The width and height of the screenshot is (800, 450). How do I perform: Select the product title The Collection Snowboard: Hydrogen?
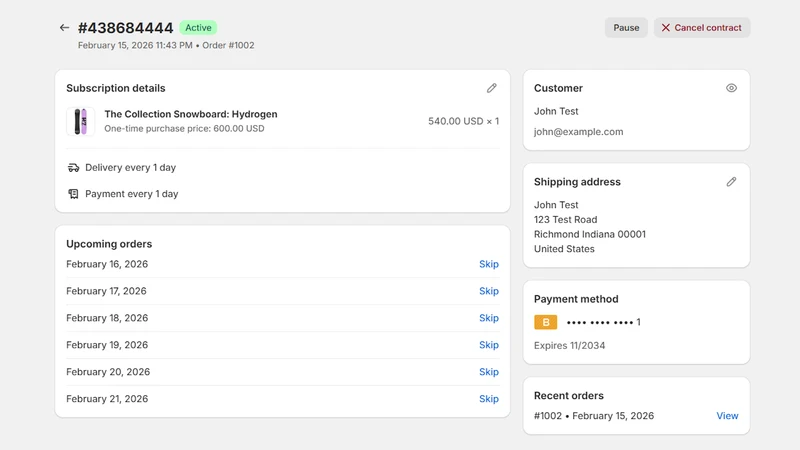tap(191, 114)
